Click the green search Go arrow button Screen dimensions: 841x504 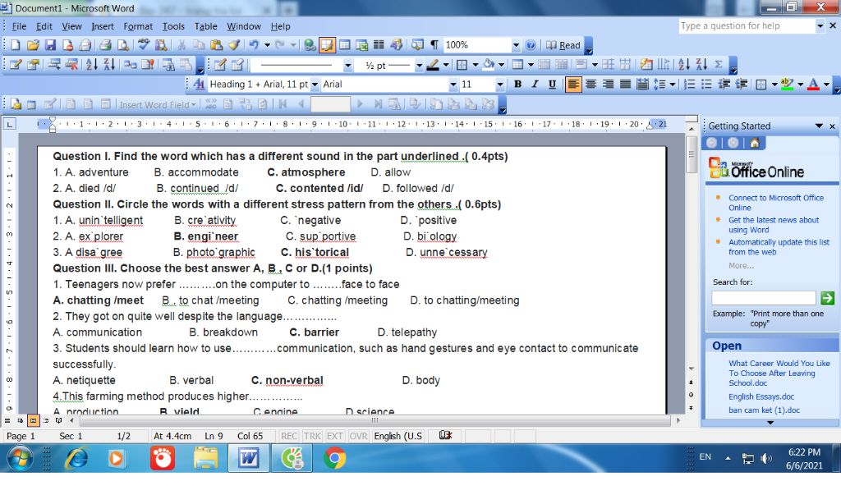point(827,298)
